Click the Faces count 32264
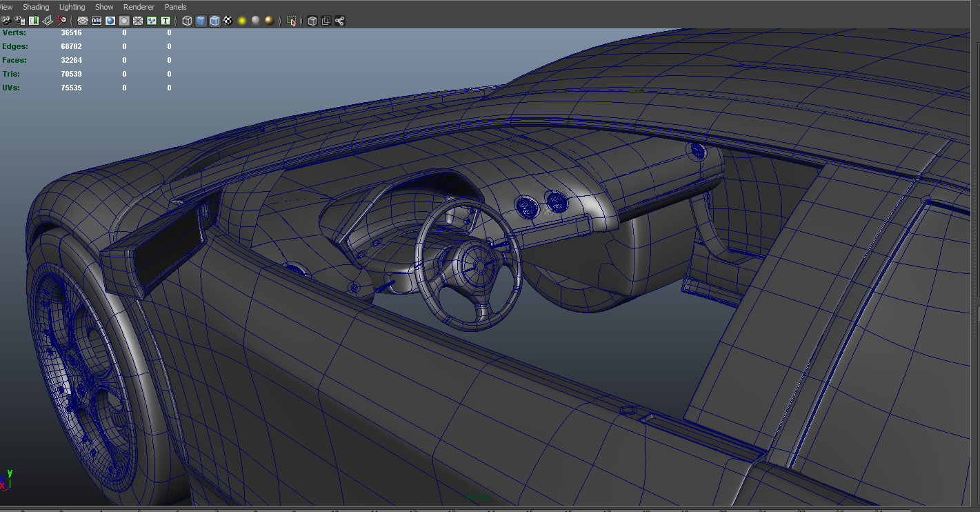The height and width of the screenshot is (512, 980). (71, 60)
